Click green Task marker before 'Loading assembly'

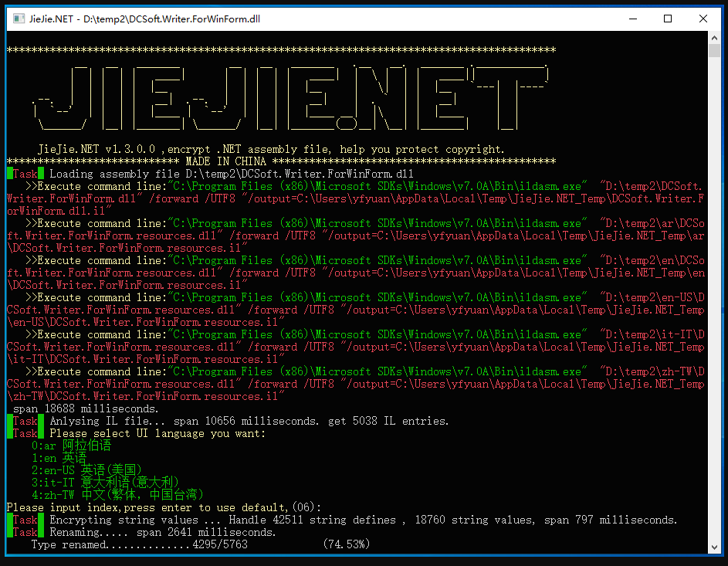pos(25,174)
